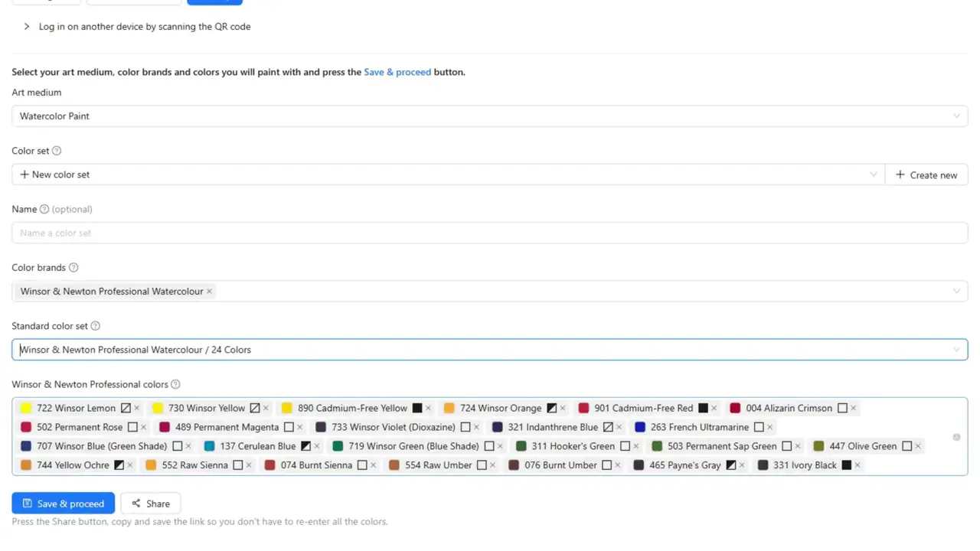Remove the 263 French Ultramarine tag
Viewport: 980px width, 551px height.
click(770, 428)
